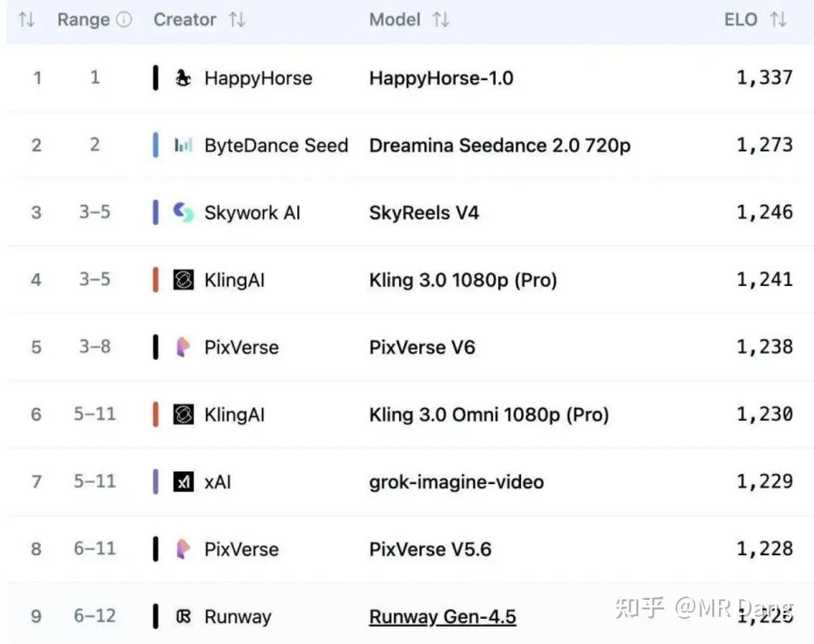This screenshot has height=644, width=814.
Task: Click the HappyHorse rocking horse logo
Action: [183, 78]
